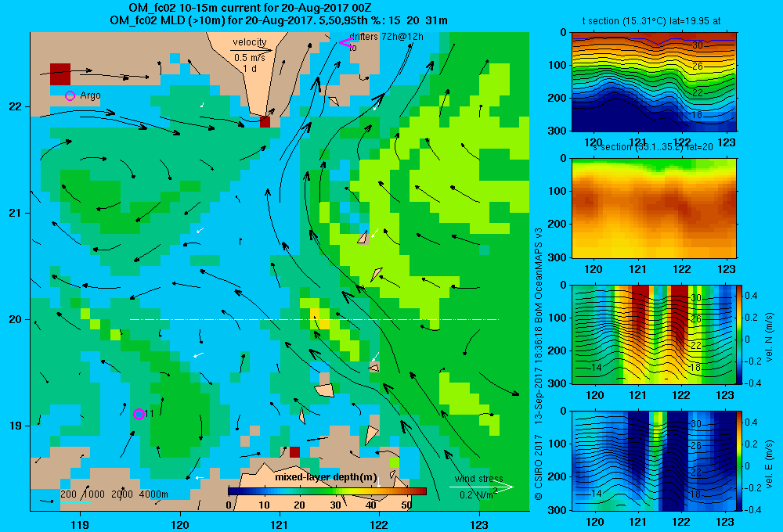Click the narrow island near 19.1N 121.2E
Screen dimensions: 783x532
[x=302, y=415]
